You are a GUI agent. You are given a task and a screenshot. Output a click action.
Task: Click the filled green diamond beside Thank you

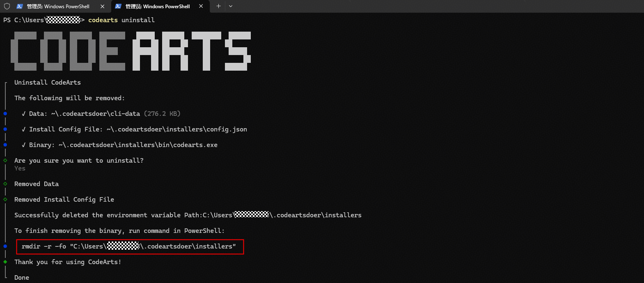tap(5, 262)
